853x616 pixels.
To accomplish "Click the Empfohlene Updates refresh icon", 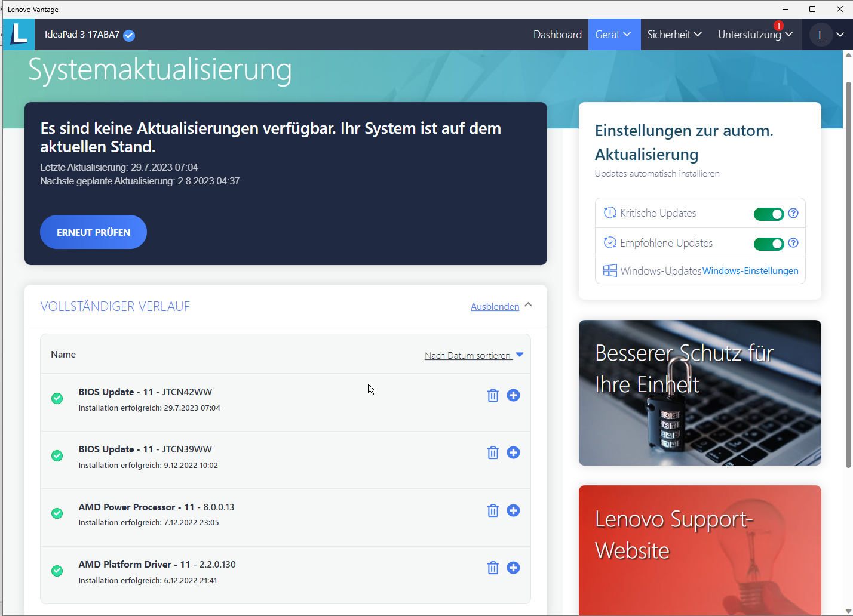I will coord(610,243).
